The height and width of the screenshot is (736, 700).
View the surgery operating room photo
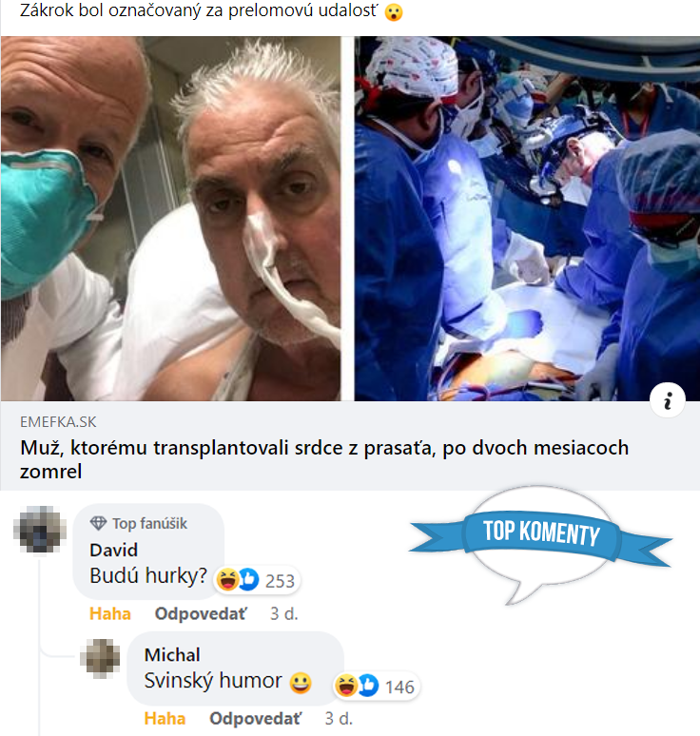click(x=527, y=219)
